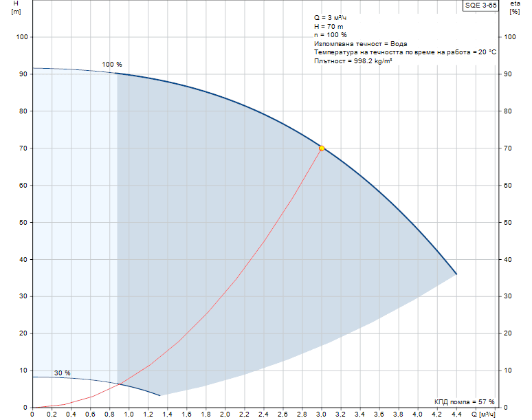
Task: Click the H = 70 m info line
Action: point(329,26)
